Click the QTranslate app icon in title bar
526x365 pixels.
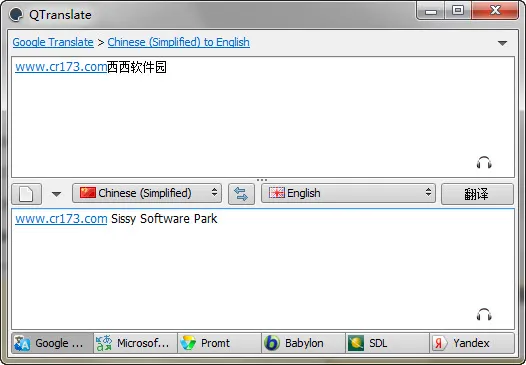pos(16,14)
